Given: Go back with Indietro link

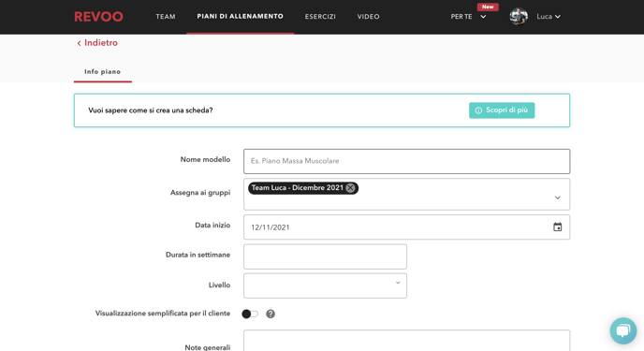Looking at the screenshot, I should coord(97,43).
